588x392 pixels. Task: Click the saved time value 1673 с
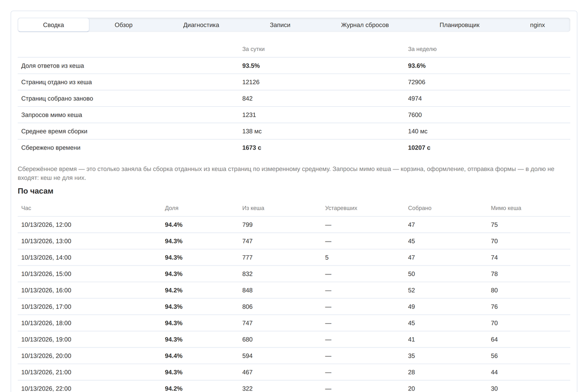click(x=252, y=147)
